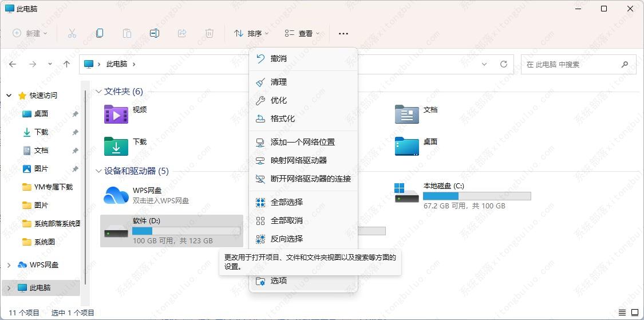Viewport: 644px width, 320px height.
Task: Open the 查看 view dropdown
Action: (x=302, y=34)
